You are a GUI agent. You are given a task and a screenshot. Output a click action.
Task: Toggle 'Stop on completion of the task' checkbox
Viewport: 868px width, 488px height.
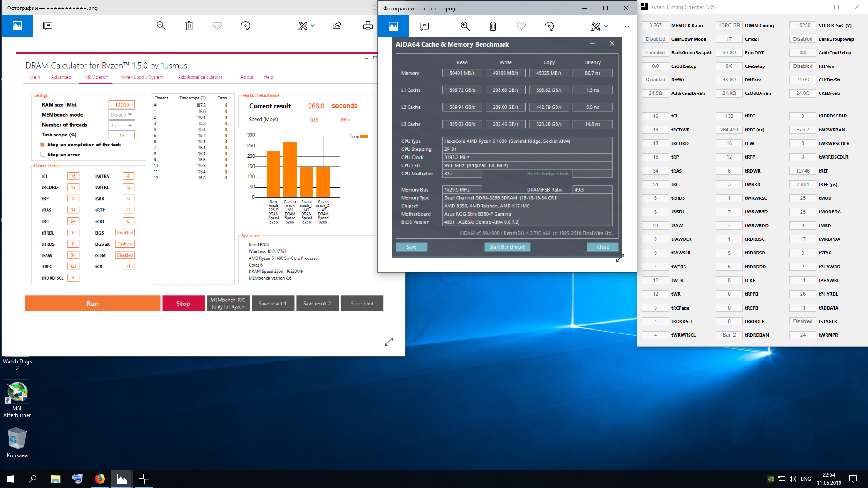43,145
